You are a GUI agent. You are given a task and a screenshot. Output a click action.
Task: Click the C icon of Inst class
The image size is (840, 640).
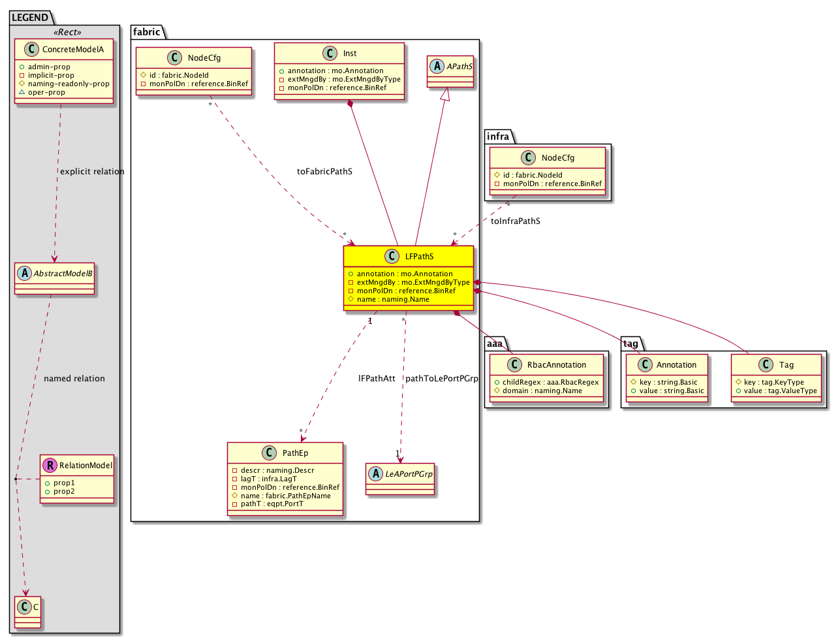point(330,54)
